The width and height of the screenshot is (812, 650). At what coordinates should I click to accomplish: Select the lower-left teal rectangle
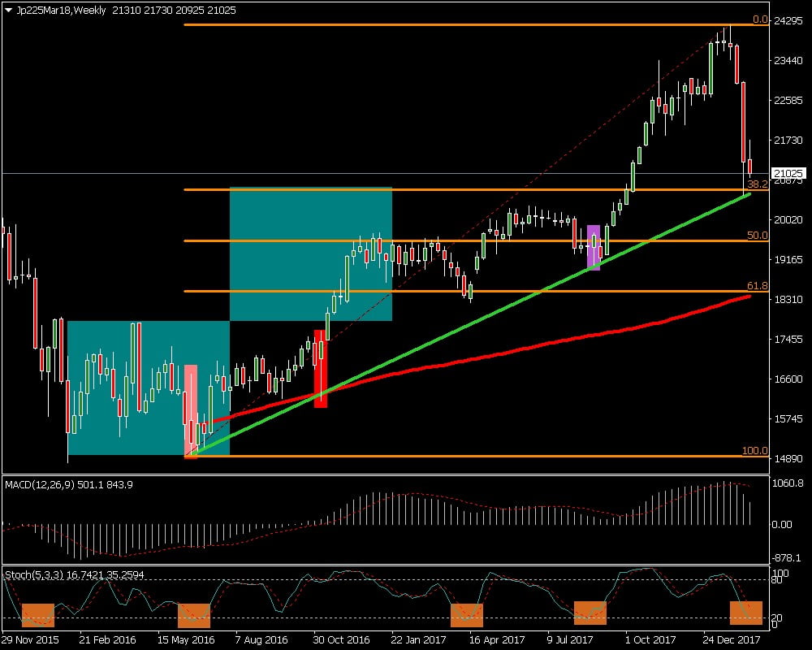click(126, 388)
